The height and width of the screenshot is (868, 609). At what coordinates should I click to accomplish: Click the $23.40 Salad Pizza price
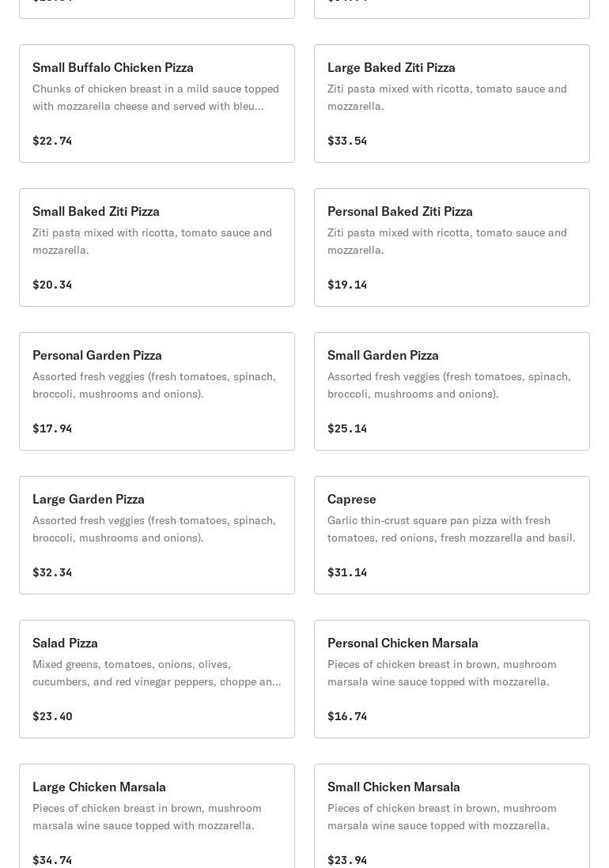(52, 716)
